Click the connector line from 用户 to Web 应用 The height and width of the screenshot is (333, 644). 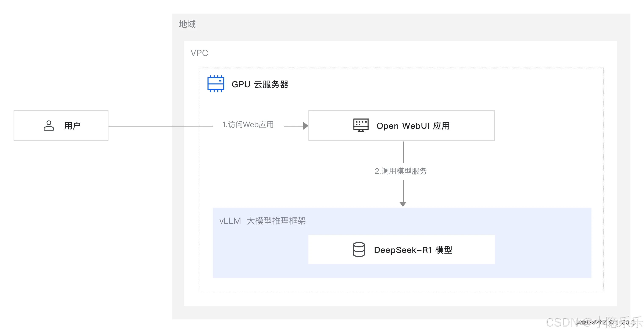coord(160,126)
